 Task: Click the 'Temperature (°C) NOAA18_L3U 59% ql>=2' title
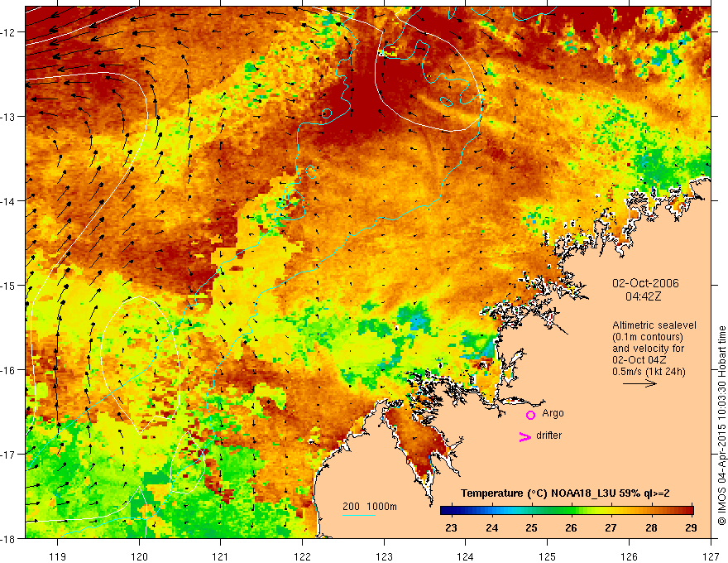[565, 493]
